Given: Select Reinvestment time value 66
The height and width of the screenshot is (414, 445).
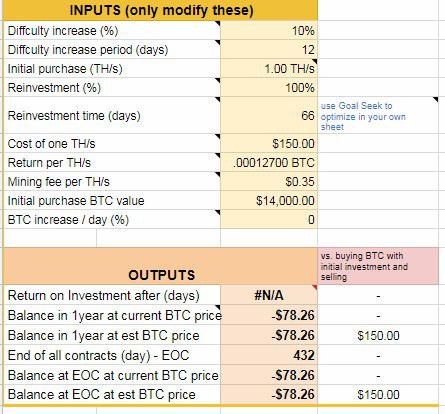Looking at the screenshot, I should (269, 115).
